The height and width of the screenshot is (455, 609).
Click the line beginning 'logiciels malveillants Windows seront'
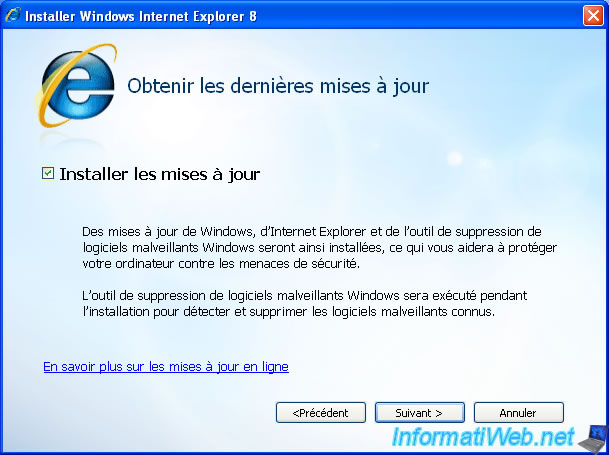point(320,248)
